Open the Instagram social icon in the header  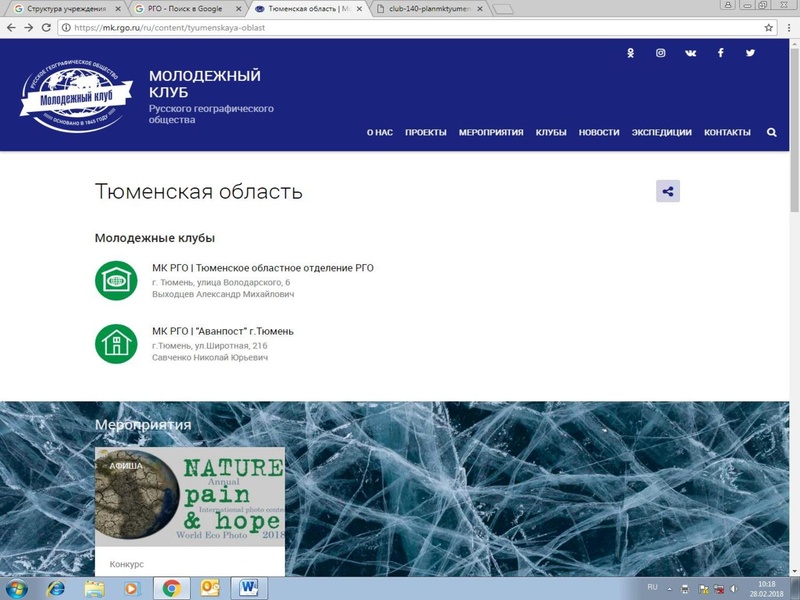click(660, 52)
